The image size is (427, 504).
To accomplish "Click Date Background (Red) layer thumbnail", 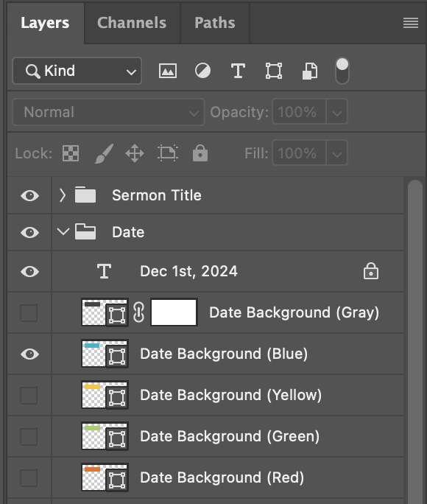I will pos(105,477).
